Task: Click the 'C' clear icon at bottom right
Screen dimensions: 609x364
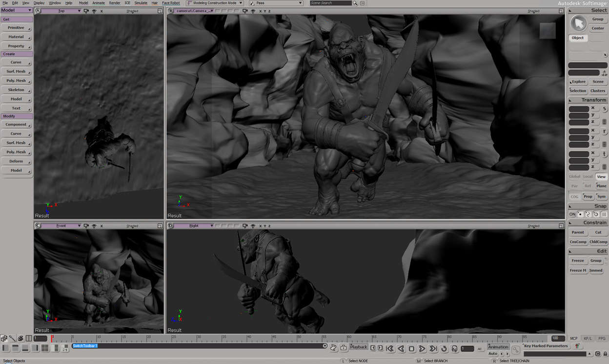Action: (597, 354)
